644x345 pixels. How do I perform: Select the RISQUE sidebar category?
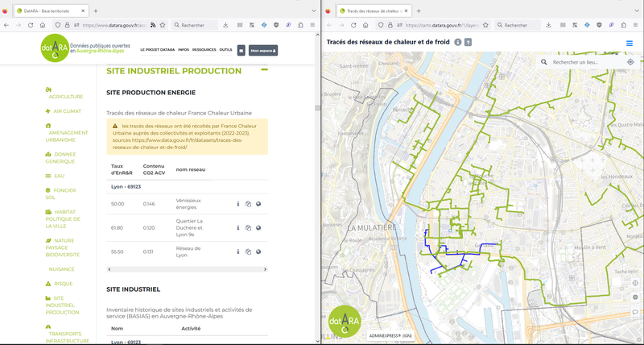[x=63, y=284]
